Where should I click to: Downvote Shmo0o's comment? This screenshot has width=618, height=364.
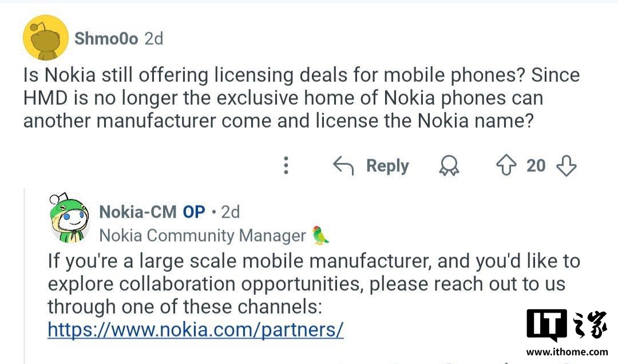(x=566, y=166)
